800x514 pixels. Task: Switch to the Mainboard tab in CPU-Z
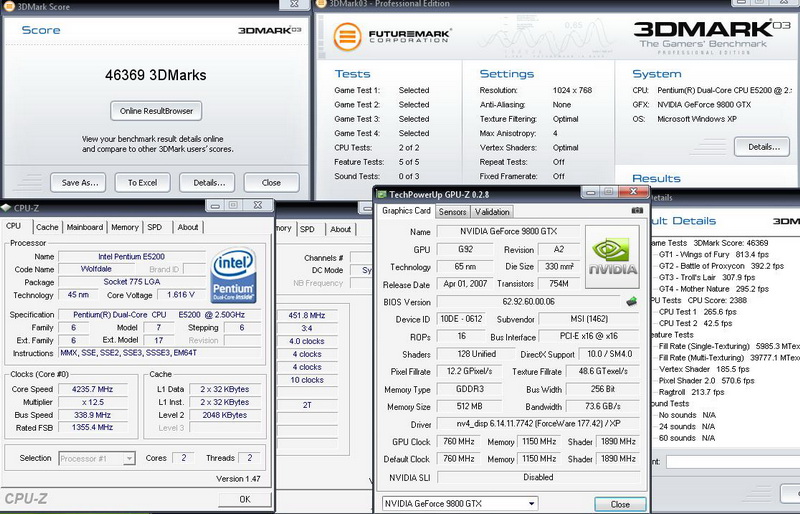click(85, 227)
